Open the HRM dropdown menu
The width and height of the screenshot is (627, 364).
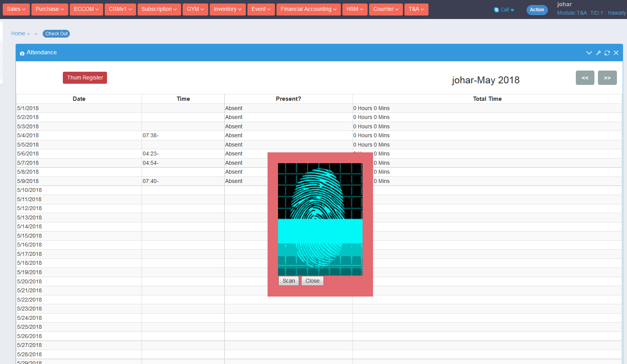pos(355,9)
